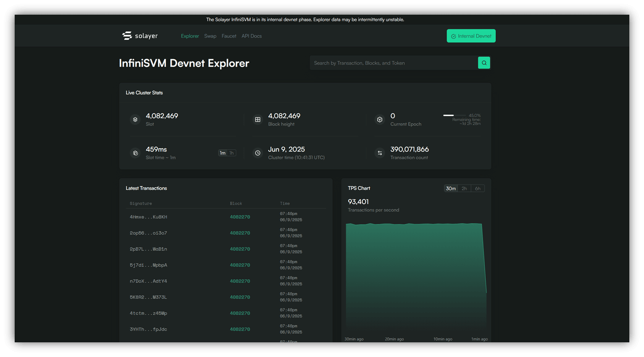Click the Current Epoch cube icon
The height and width of the screenshot is (357, 644).
(380, 119)
